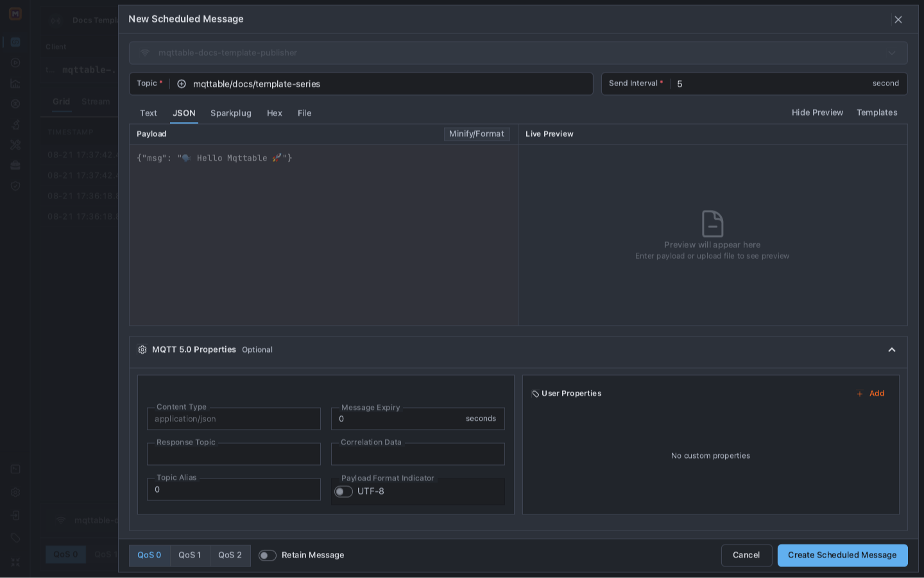Click the sign-in door icon in sidebar
The width and height of the screenshot is (924, 578).
[x=15, y=516]
